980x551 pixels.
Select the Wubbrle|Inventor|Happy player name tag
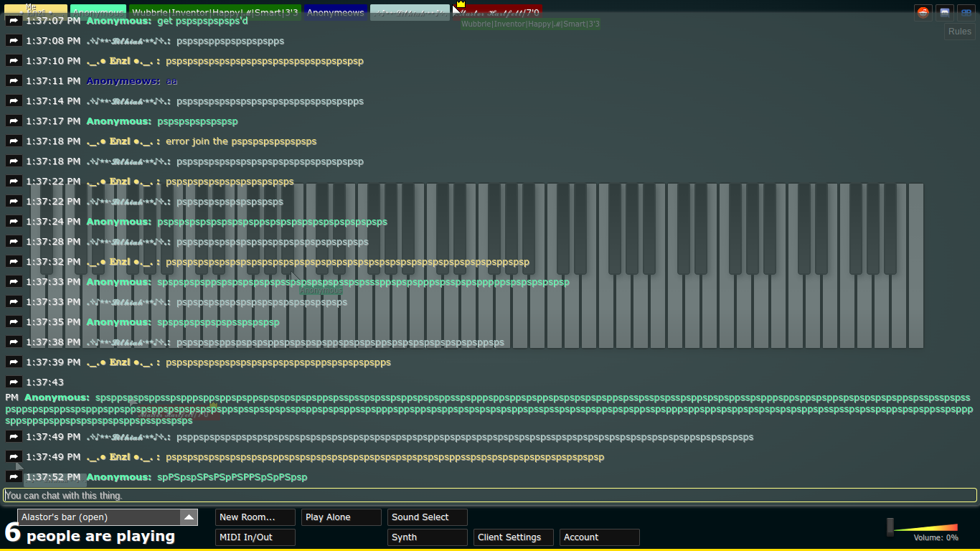[215, 12]
